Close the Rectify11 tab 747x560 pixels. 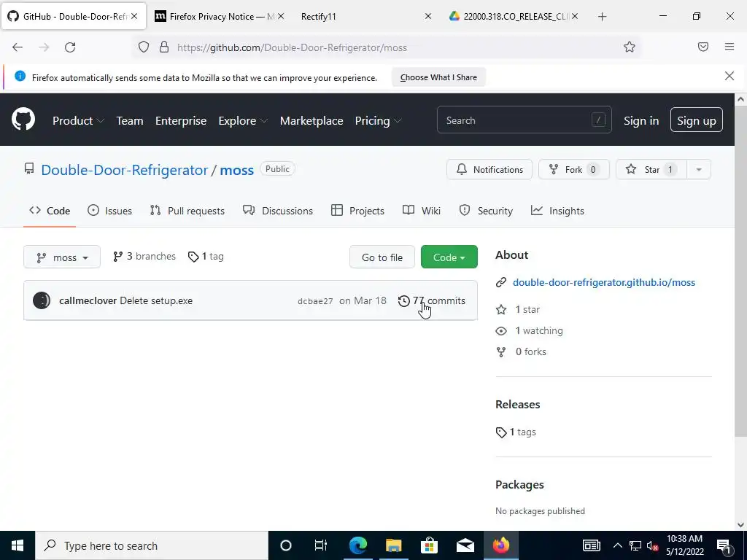[x=427, y=16]
